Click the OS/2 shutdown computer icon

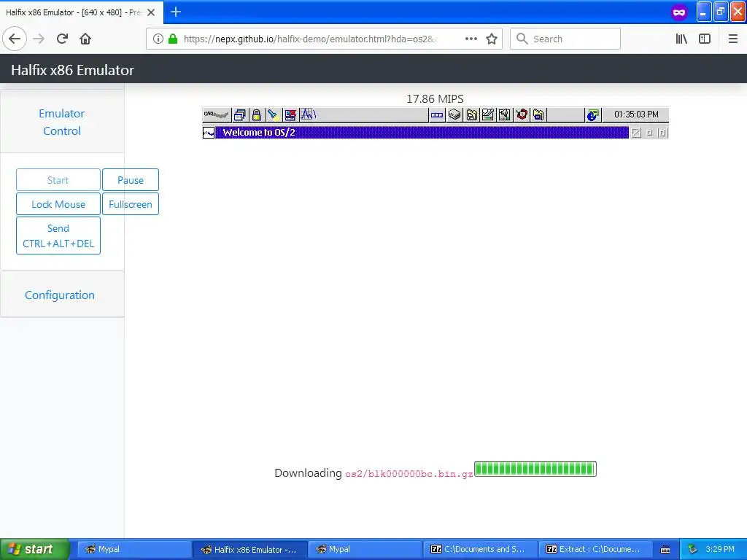(x=290, y=114)
